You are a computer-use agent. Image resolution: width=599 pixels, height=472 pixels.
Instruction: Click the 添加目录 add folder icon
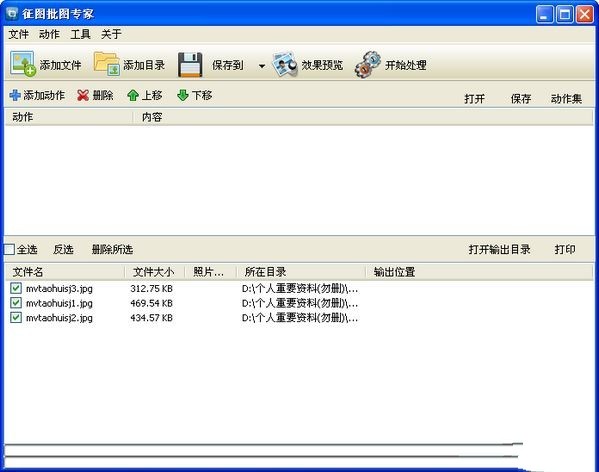click(x=107, y=63)
